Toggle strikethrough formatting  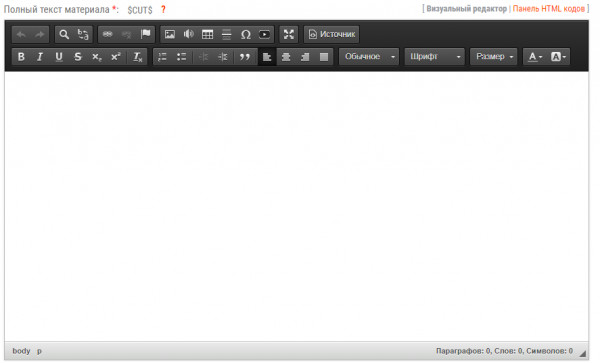click(x=78, y=57)
